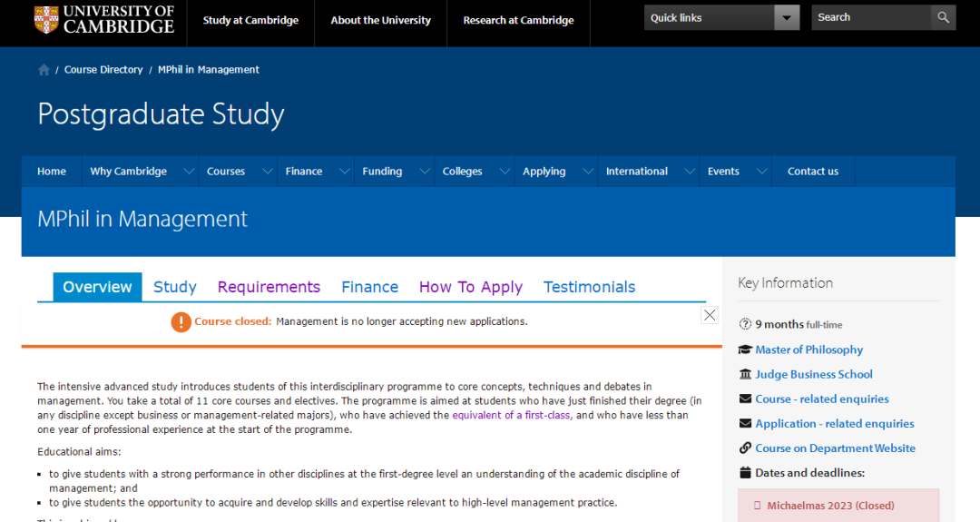This screenshot has height=522, width=980.
Task: Expand the Events submenu chevron
Action: tap(761, 172)
